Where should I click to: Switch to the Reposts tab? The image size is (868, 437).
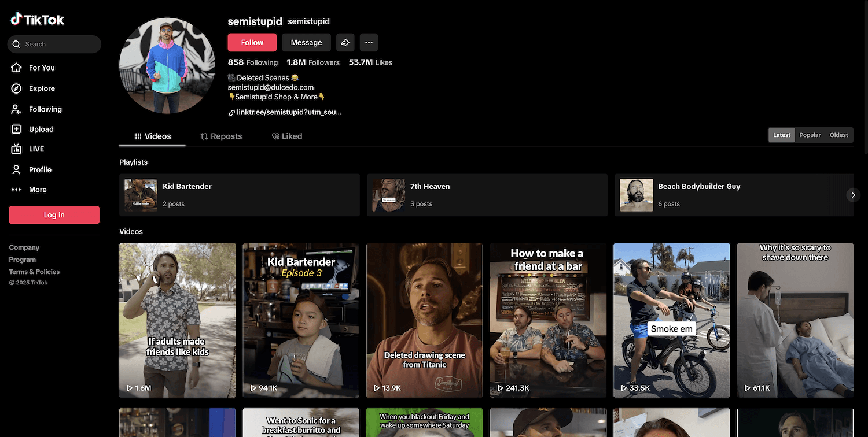coord(221,136)
